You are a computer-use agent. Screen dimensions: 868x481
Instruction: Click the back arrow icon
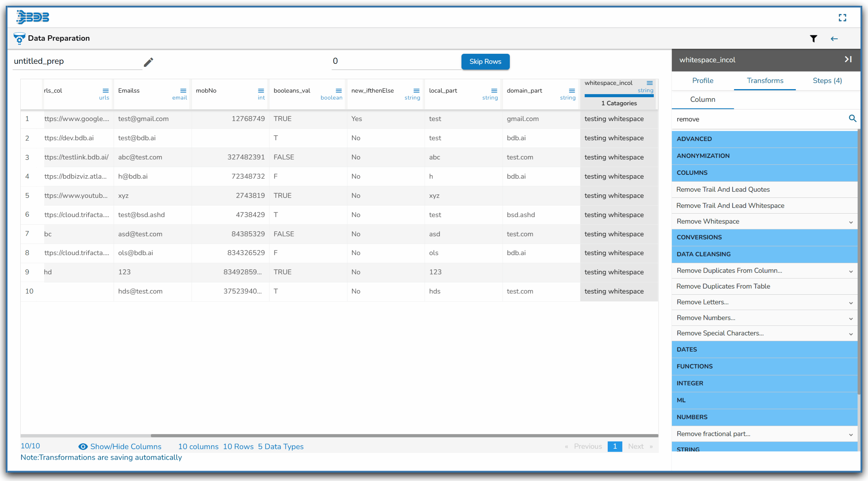(x=834, y=39)
